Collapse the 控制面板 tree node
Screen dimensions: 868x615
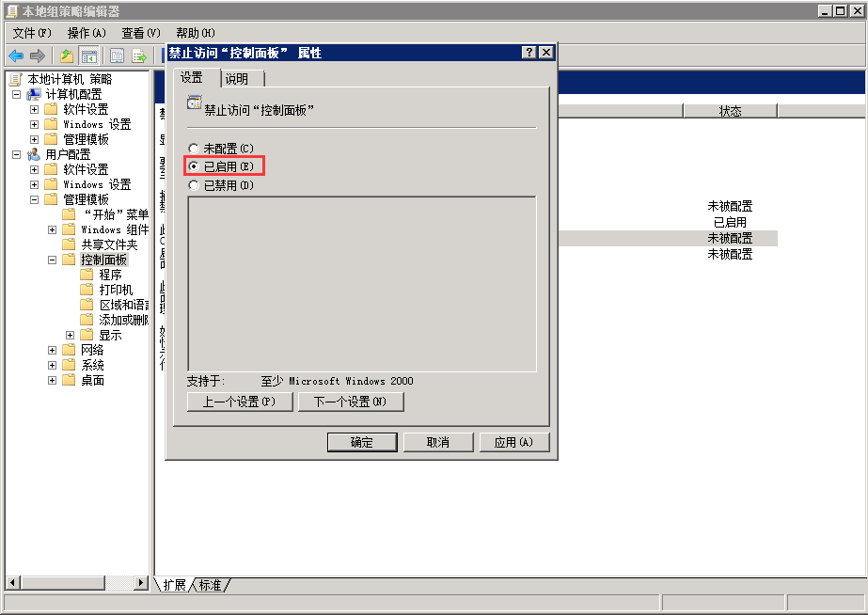(53, 260)
